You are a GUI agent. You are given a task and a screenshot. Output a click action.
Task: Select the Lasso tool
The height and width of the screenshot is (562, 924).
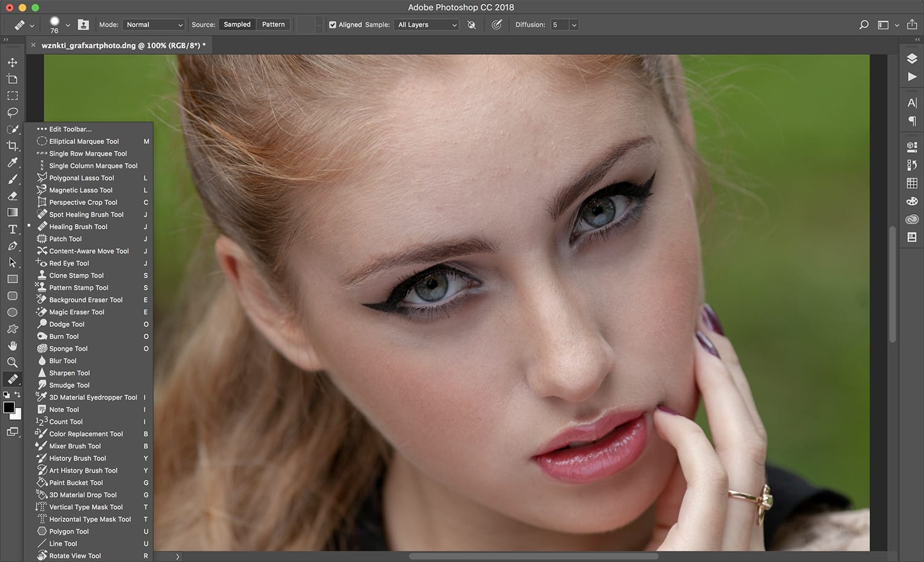coord(12,112)
